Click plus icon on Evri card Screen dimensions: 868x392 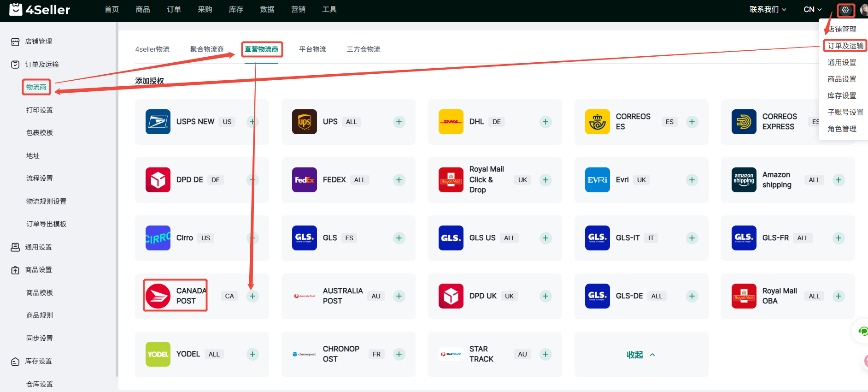click(x=692, y=180)
